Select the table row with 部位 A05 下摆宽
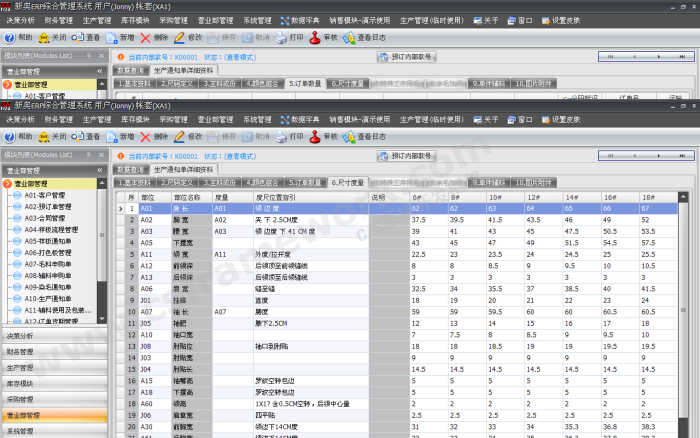Image resolution: width=700 pixels, height=438 pixels. click(x=180, y=243)
